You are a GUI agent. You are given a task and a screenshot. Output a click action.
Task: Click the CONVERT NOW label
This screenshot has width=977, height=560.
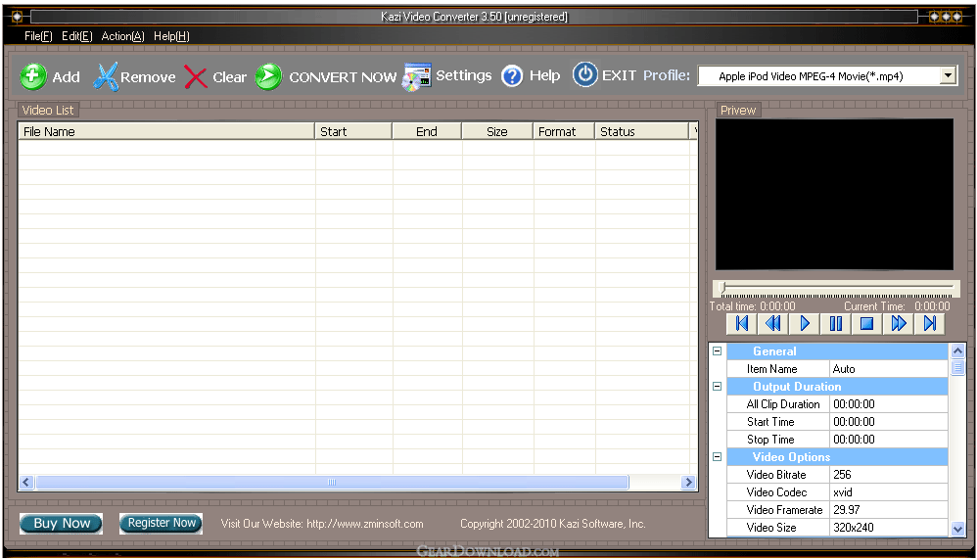point(342,77)
